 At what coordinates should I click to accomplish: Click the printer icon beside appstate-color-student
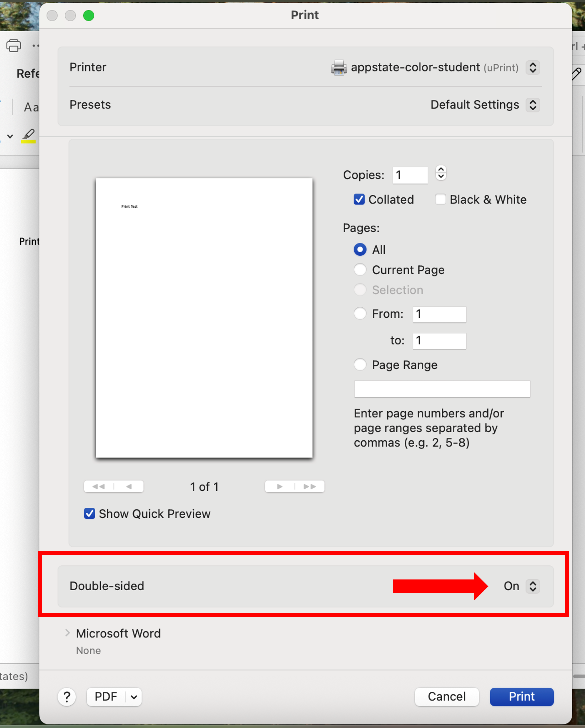339,68
